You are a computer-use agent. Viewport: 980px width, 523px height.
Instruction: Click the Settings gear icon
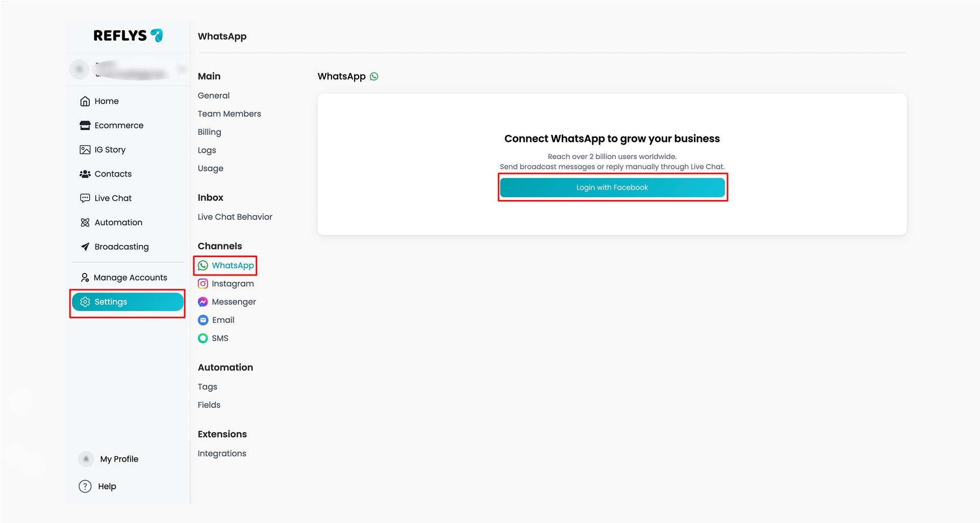tap(85, 302)
